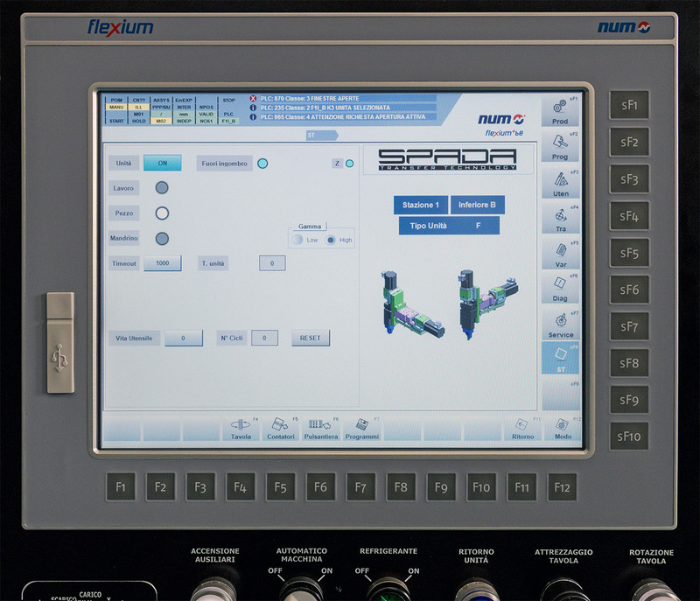Click the Timeout value field 1000
The height and width of the screenshot is (601, 700).
click(163, 263)
